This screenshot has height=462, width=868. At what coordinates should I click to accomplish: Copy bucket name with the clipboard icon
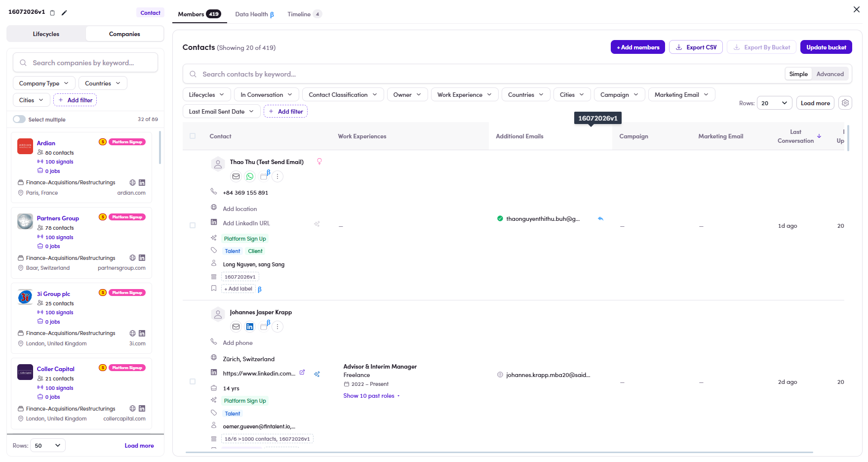[x=52, y=13]
